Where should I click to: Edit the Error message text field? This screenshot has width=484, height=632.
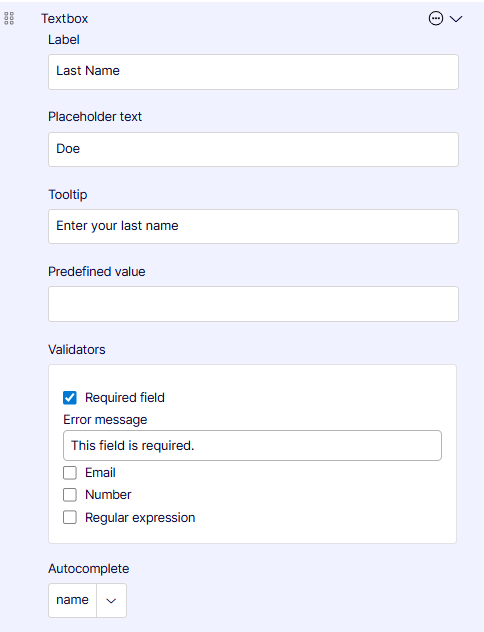(252, 446)
